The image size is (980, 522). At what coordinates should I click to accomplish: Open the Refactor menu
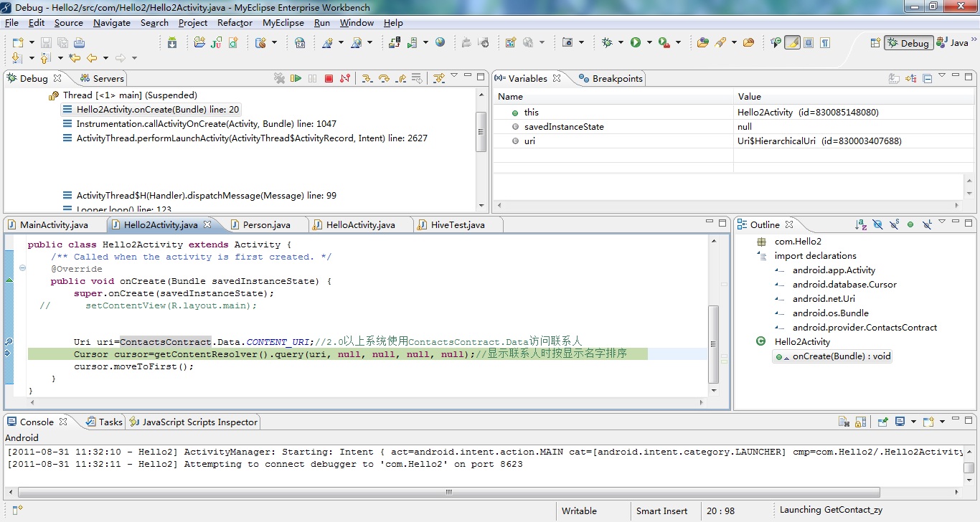click(235, 23)
